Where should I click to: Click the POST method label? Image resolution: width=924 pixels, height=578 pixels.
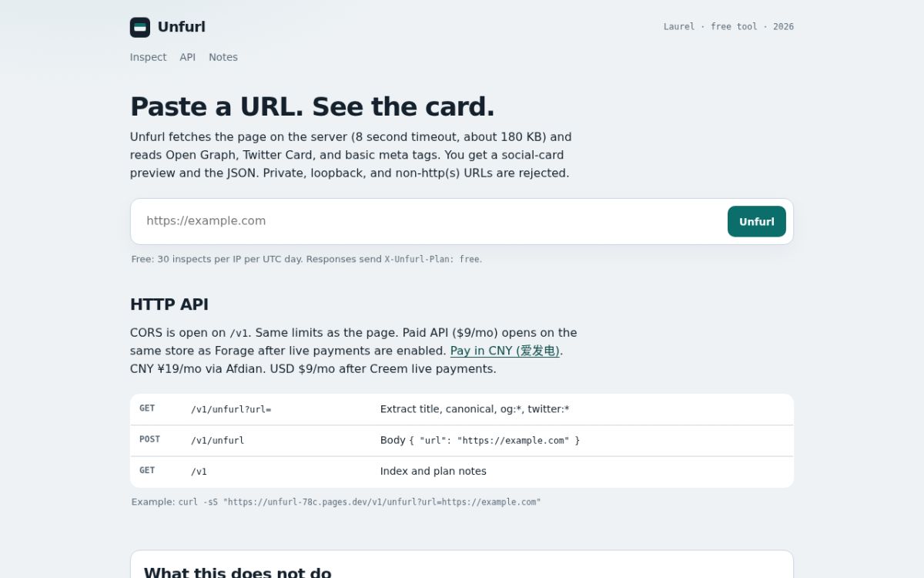[x=150, y=439]
